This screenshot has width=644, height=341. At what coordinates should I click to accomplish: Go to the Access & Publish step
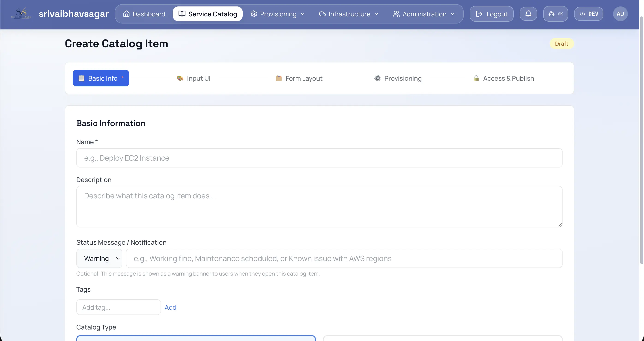tap(504, 78)
